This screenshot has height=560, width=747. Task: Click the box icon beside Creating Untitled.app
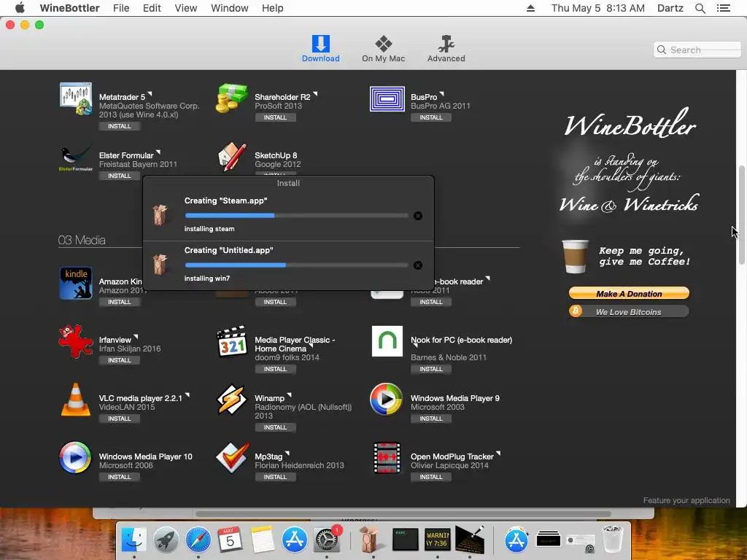coord(160,264)
